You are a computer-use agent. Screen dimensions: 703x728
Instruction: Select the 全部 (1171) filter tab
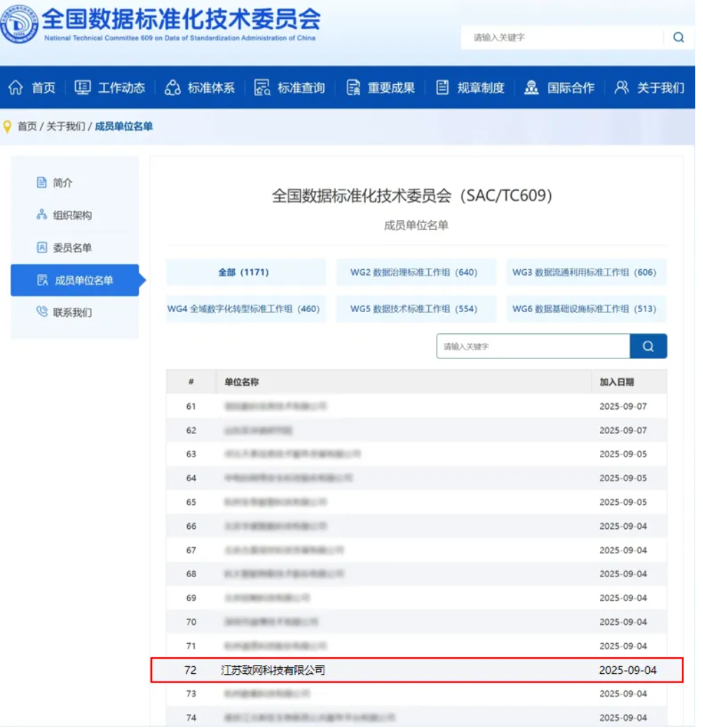tap(245, 272)
